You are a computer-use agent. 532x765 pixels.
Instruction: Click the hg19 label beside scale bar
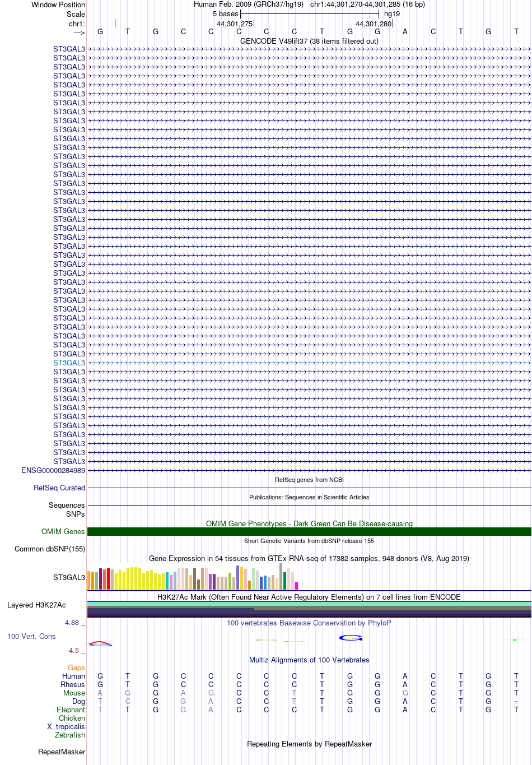pos(392,13)
